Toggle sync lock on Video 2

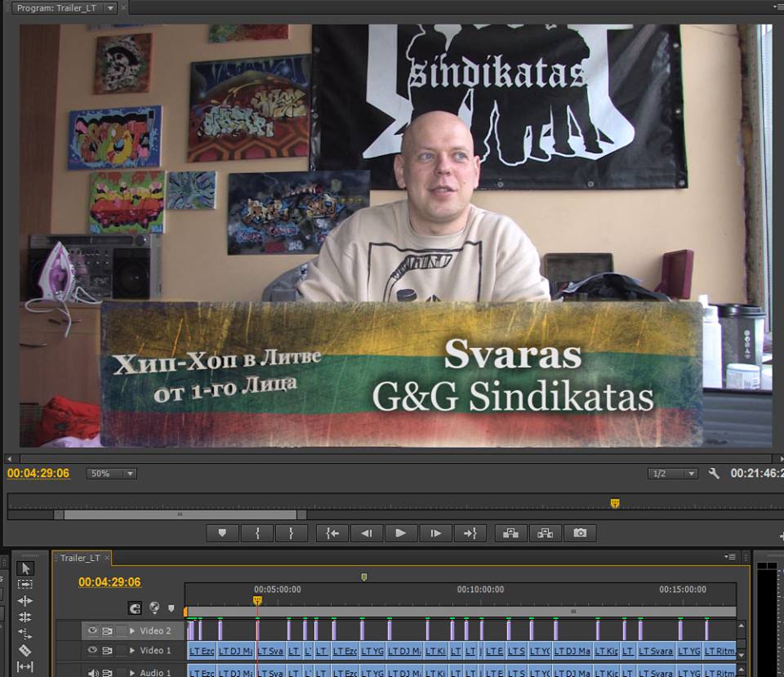(x=107, y=631)
